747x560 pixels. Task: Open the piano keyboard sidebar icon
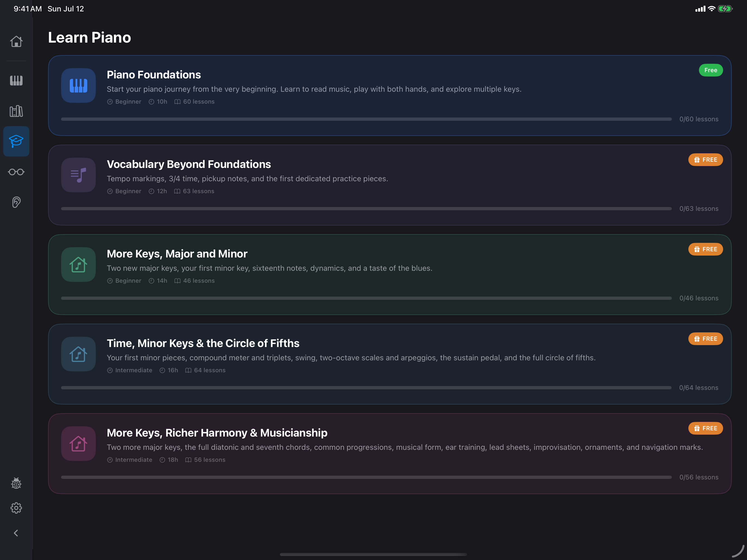[x=16, y=80]
